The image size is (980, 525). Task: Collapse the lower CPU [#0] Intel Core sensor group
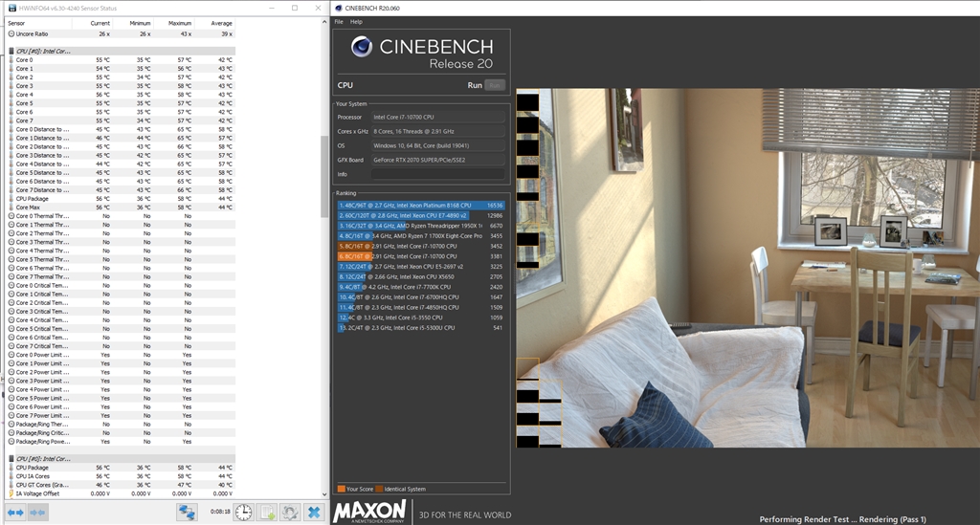11,459
